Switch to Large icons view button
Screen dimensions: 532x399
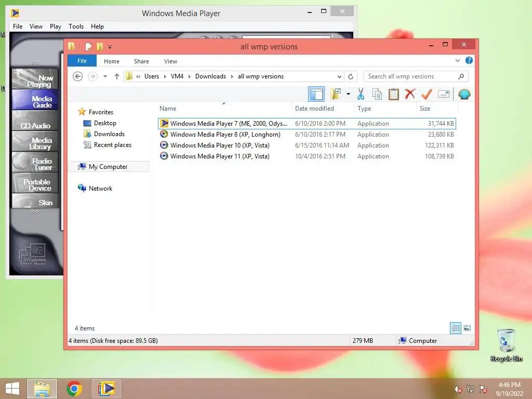click(467, 328)
